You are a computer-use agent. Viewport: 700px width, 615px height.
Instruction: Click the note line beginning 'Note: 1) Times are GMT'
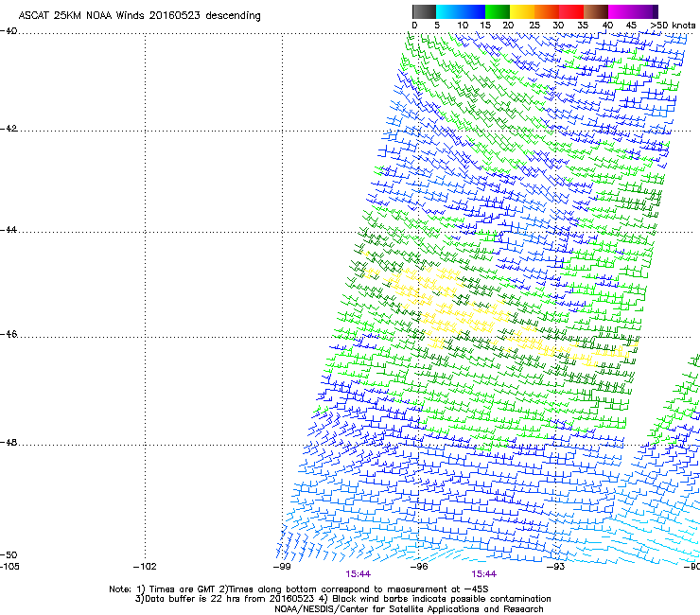[299, 589]
